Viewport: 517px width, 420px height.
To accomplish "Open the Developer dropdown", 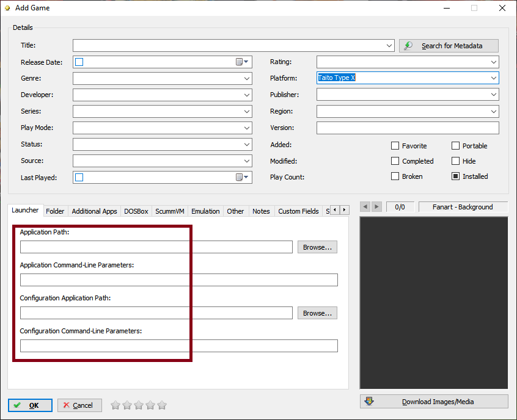I will coord(247,95).
